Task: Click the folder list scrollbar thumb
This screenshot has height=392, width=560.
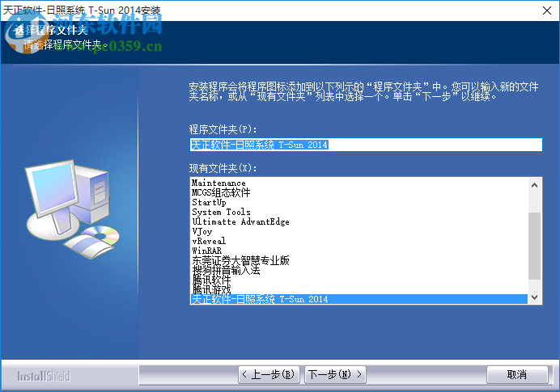Action: (x=534, y=246)
